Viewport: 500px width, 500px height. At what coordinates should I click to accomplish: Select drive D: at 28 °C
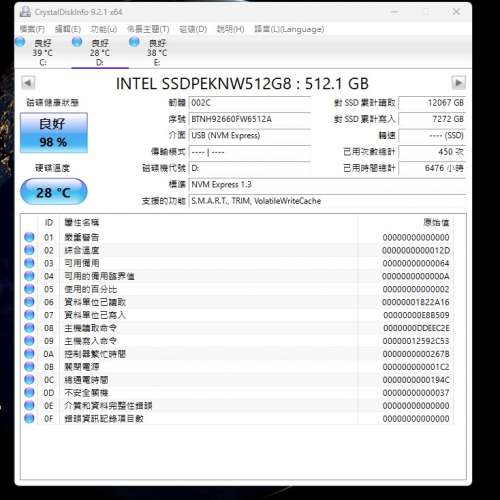(x=100, y=52)
